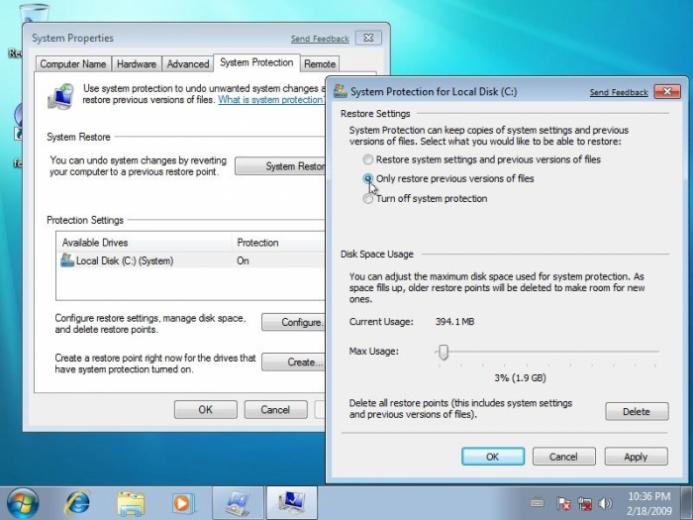Click the Local Disk (C:) drive icon
The height and width of the screenshot is (520, 693).
click(x=67, y=260)
